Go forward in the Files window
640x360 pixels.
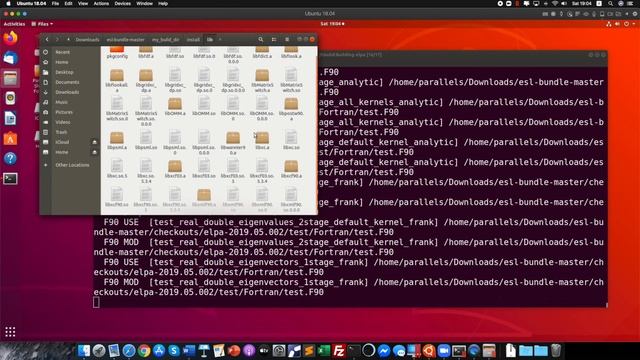click(57, 40)
